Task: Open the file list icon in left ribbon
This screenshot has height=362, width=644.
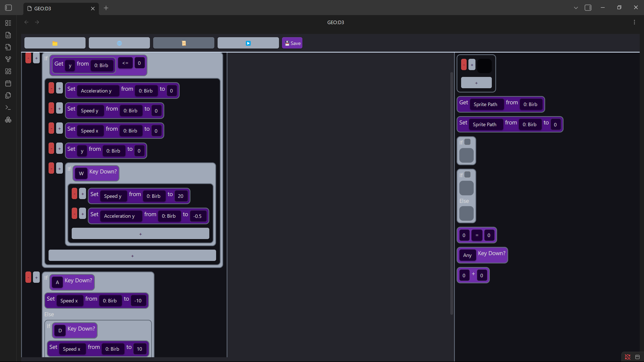Action: 8,23
